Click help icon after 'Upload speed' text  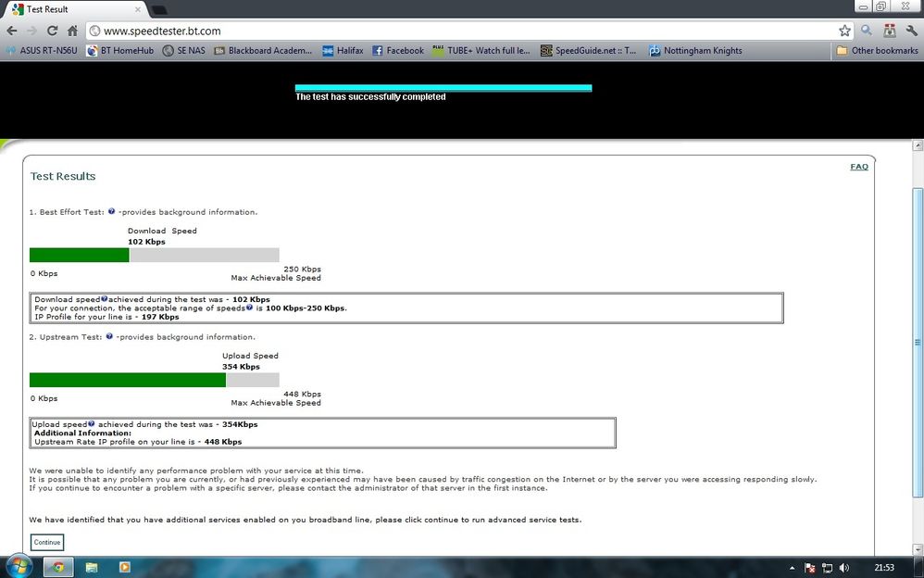coord(92,423)
